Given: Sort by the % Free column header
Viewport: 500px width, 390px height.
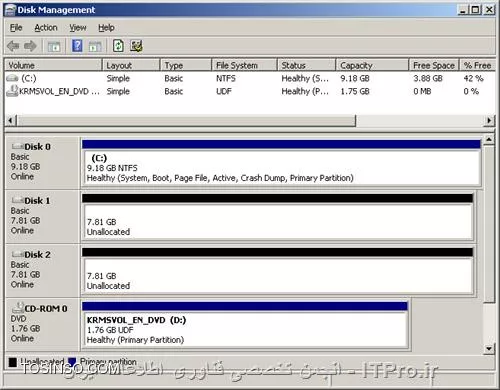Looking at the screenshot, I should click(x=478, y=65).
